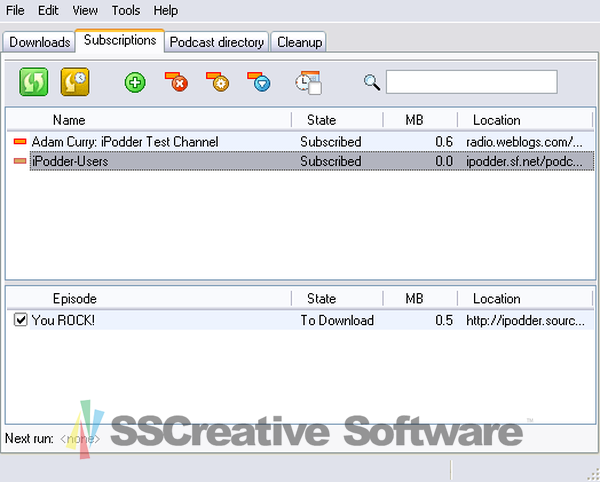Click the http://ipodder.sourc... episode location

[525, 321]
